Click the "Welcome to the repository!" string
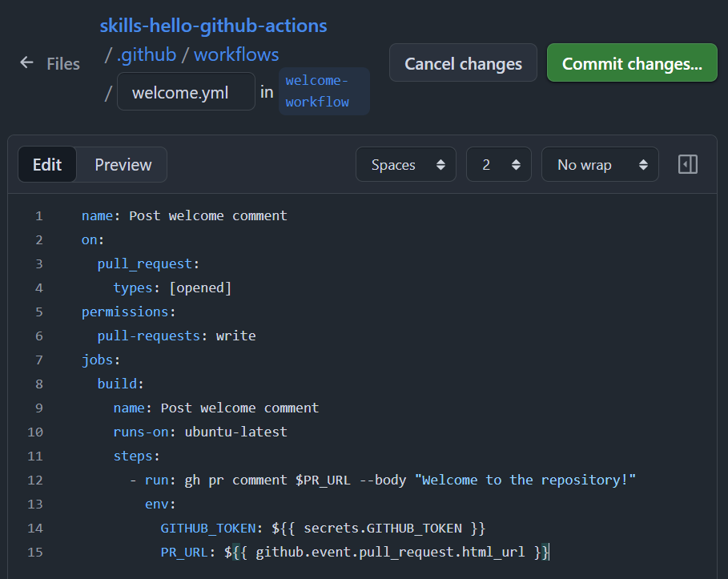 [525, 480]
